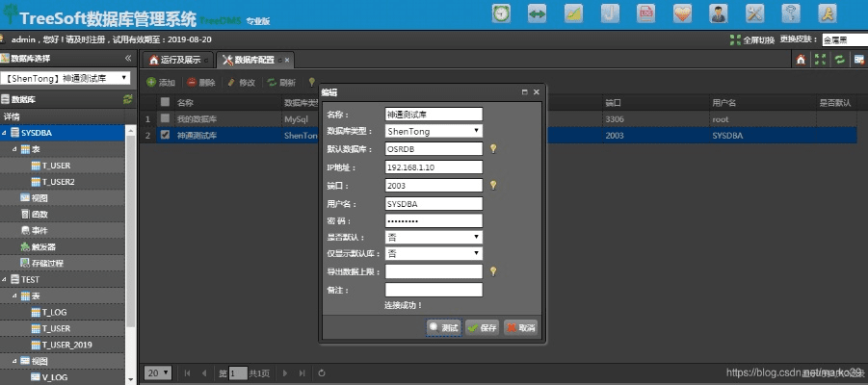
Task: Click the hook-shaped J icon in header
Action: (610, 13)
